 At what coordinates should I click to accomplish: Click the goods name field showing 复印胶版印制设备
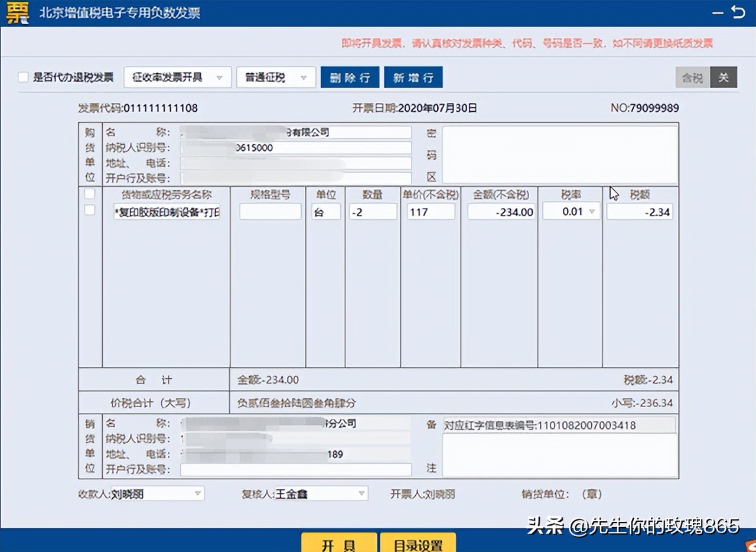(x=167, y=212)
